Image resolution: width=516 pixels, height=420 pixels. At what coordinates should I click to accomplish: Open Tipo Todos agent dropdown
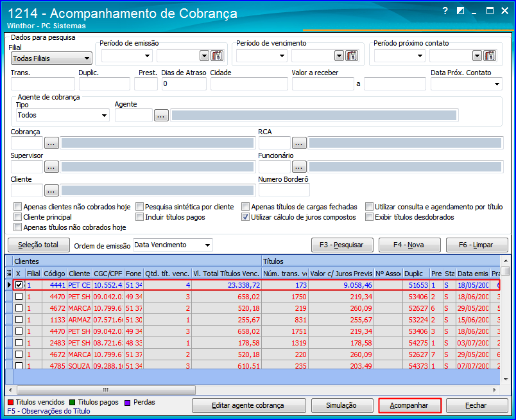click(x=104, y=116)
